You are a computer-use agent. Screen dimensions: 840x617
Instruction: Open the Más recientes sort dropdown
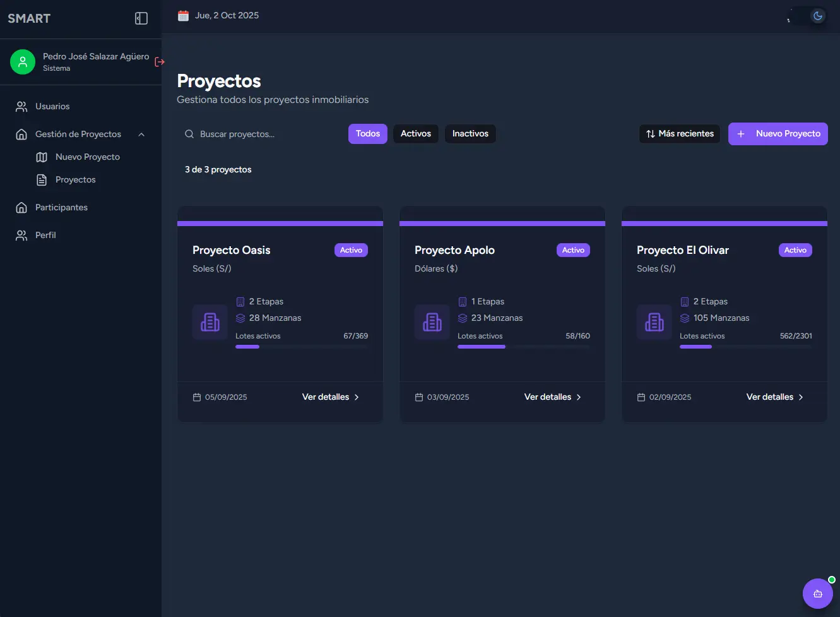click(x=680, y=134)
